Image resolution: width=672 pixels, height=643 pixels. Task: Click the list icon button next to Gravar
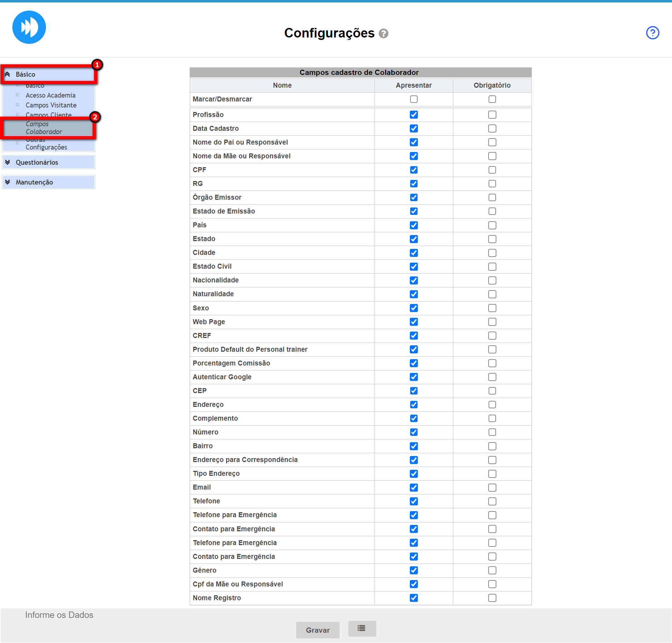pyautogui.click(x=361, y=628)
